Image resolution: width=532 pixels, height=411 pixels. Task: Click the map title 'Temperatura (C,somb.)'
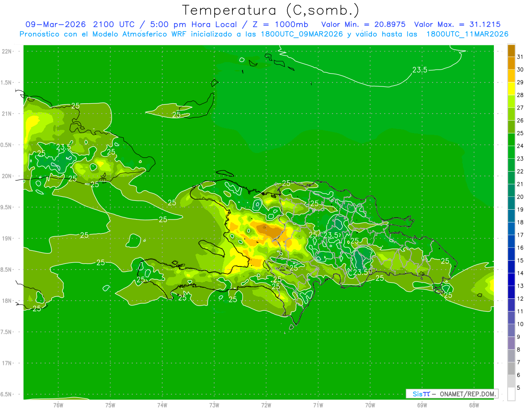coord(271,10)
